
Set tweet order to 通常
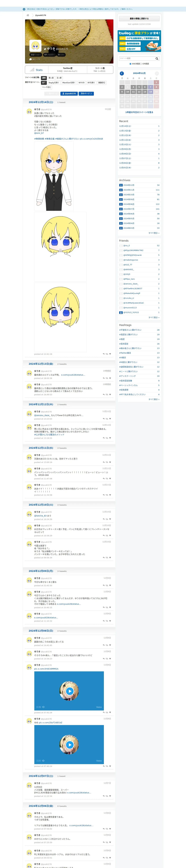coord(44,78)
